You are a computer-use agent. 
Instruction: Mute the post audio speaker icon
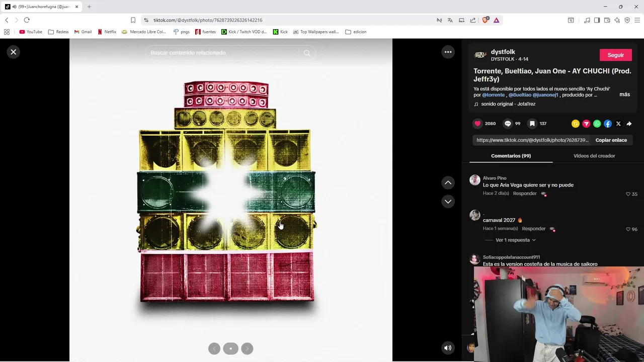click(448, 348)
